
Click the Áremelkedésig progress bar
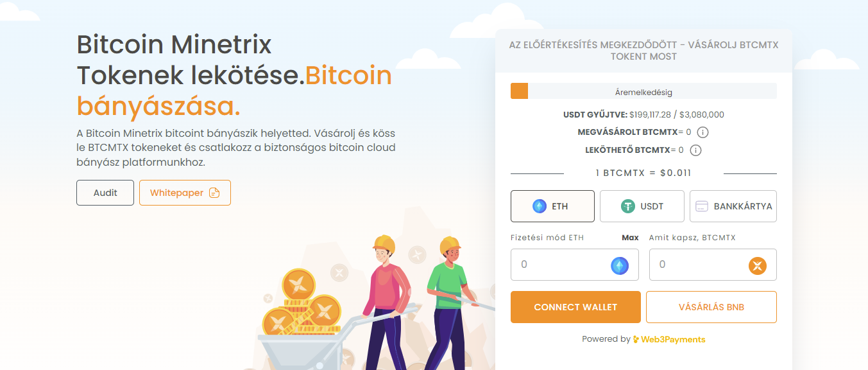(643, 91)
